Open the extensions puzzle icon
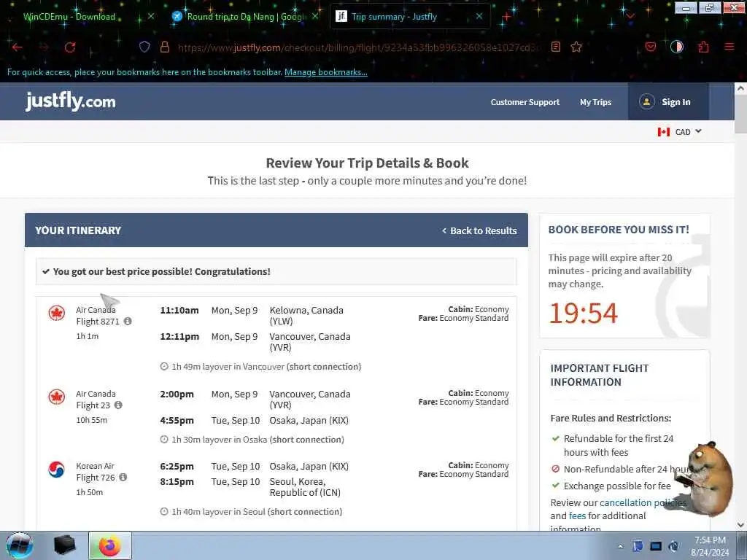This screenshot has width=747, height=560. (703, 47)
